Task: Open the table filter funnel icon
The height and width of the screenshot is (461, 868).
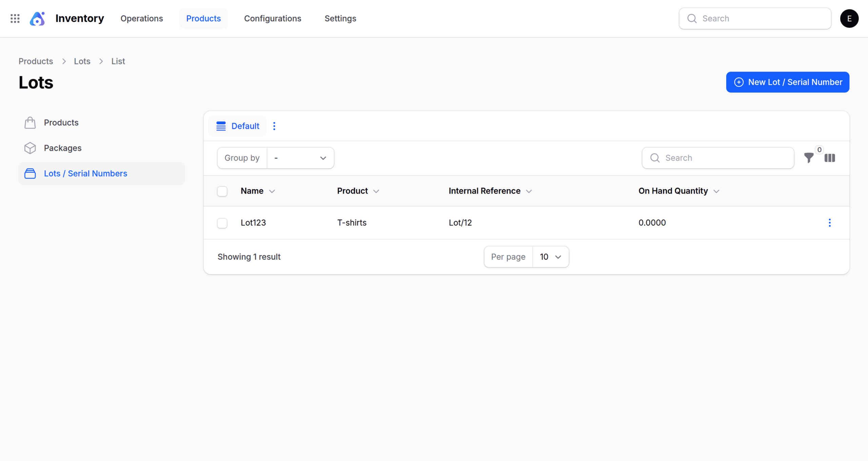Action: [x=809, y=158]
